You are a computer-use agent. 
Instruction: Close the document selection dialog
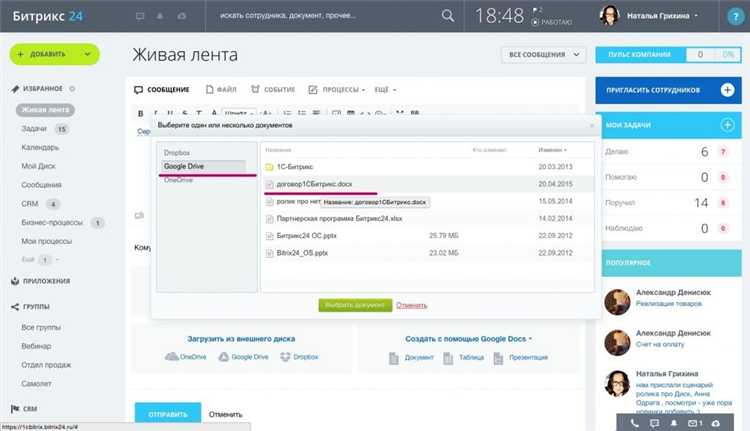pos(592,125)
